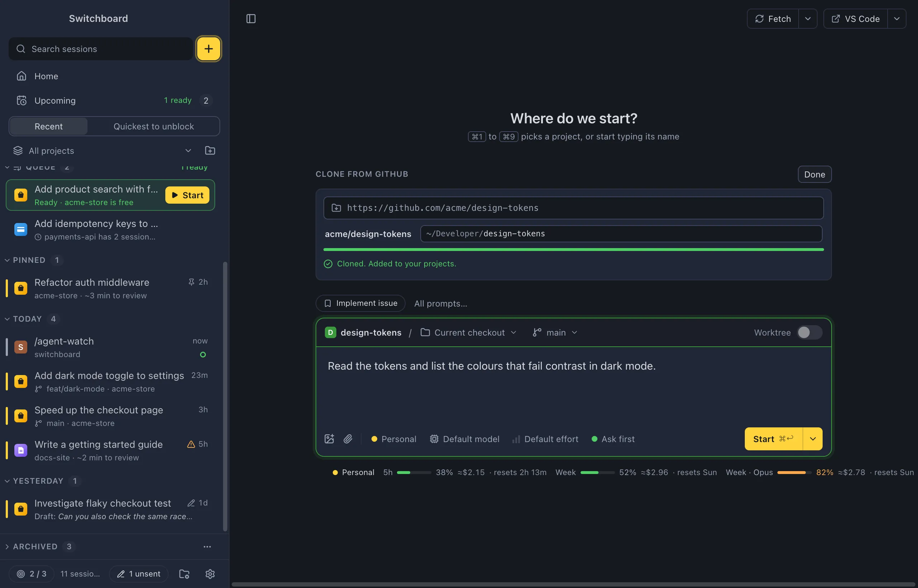Click the Default model selector
The height and width of the screenshot is (588, 918).
tap(465, 439)
